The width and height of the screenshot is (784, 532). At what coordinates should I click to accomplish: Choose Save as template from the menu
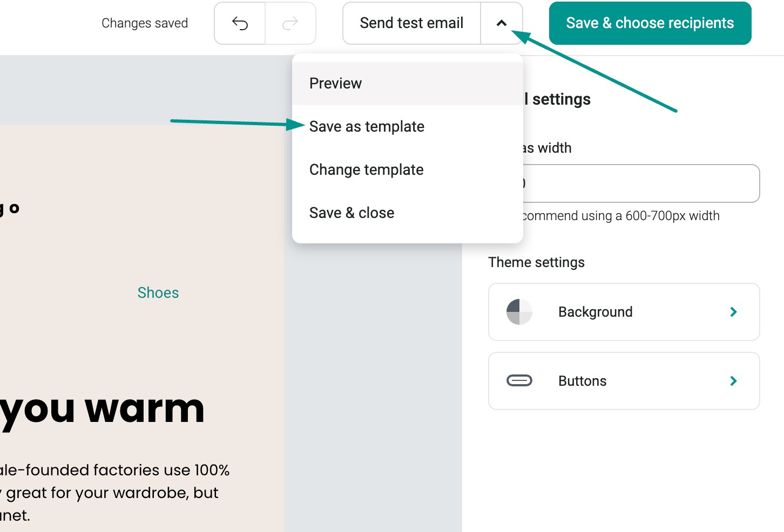pos(367,126)
